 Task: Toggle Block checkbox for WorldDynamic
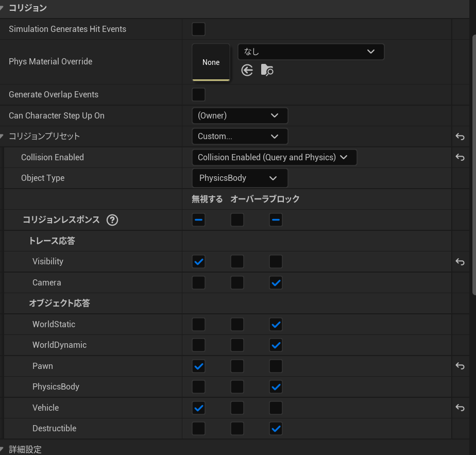(x=276, y=345)
